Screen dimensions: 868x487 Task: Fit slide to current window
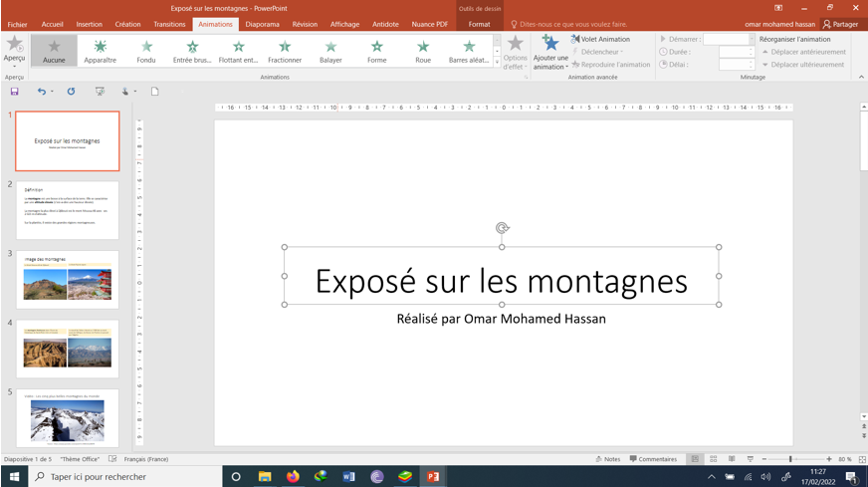861,459
